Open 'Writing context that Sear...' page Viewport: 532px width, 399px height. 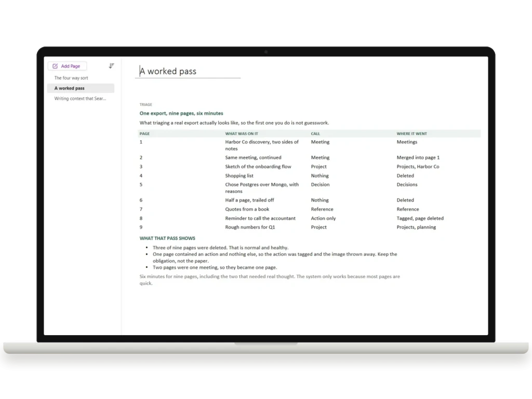tap(80, 99)
